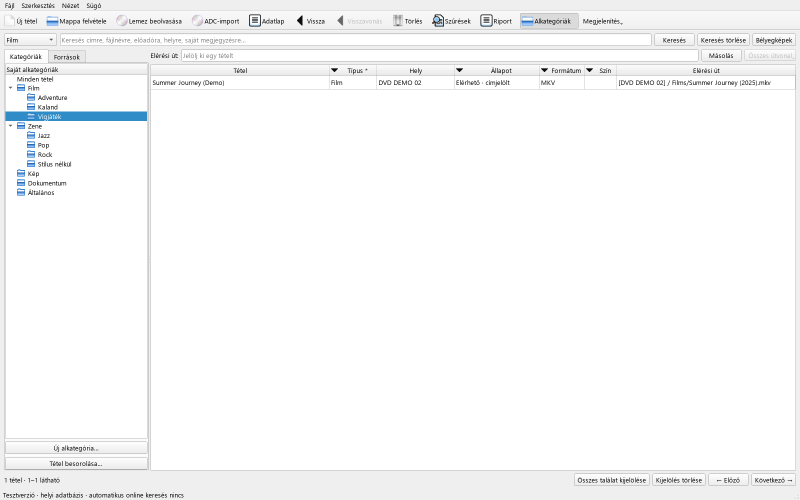Open the Fájl menu

pos(9,6)
